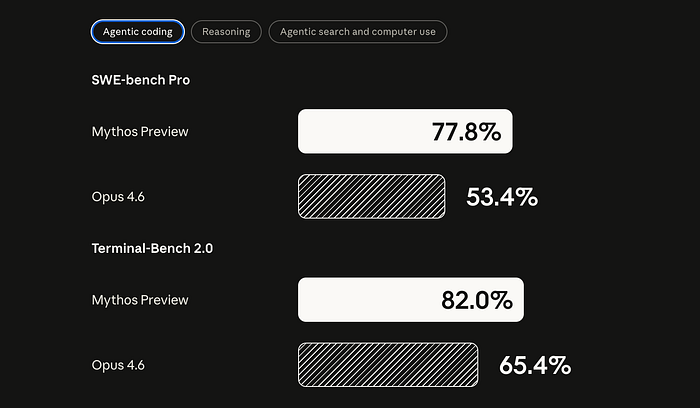Click the Terminal-Bench 2.0 heading

[x=152, y=248]
